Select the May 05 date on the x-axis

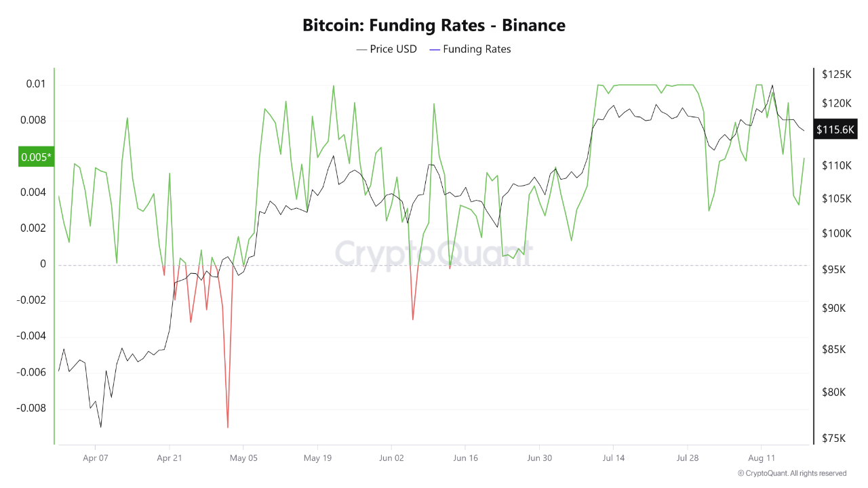tap(243, 458)
